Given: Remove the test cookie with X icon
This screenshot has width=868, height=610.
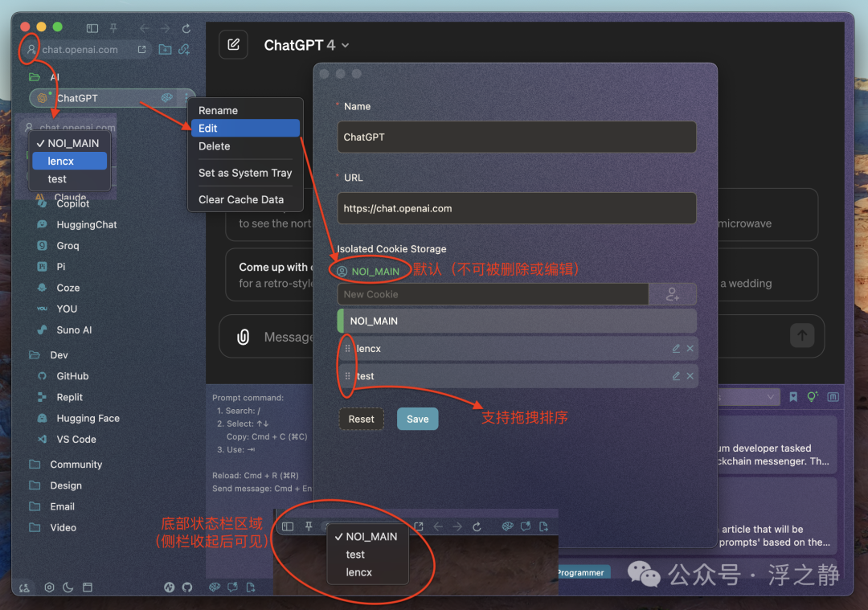Looking at the screenshot, I should click(690, 376).
